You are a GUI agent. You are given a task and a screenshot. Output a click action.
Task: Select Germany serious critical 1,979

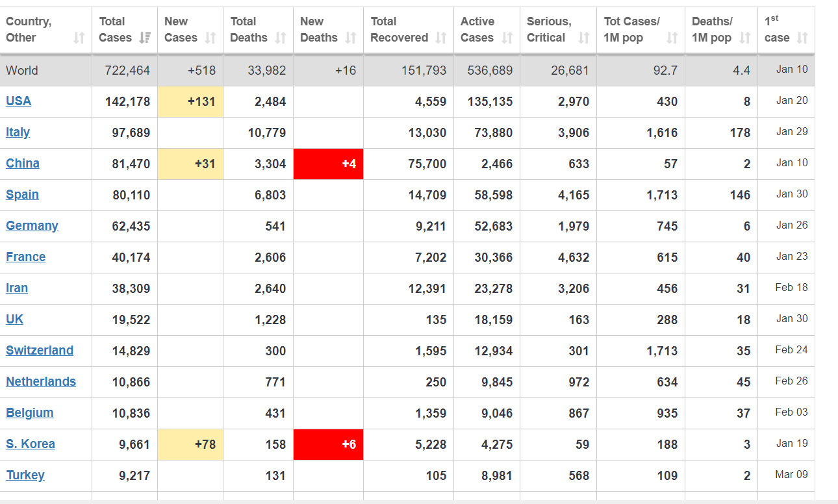coord(574,226)
